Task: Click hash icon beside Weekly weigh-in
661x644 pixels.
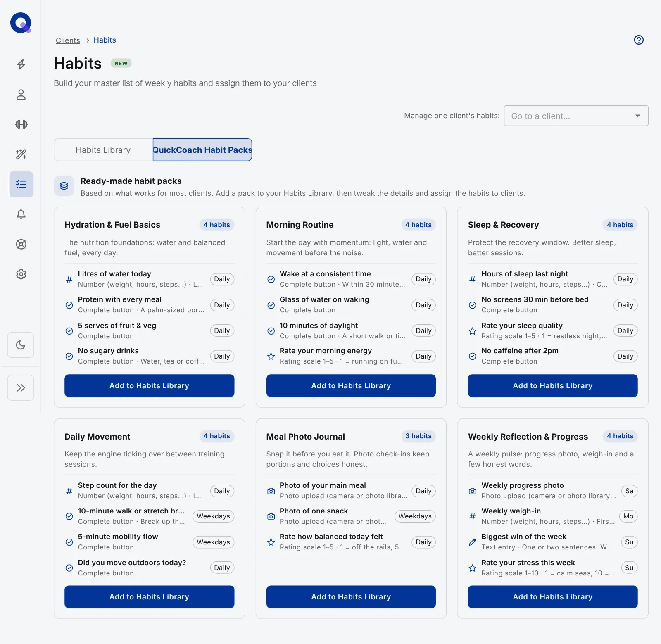Action: 473,516
